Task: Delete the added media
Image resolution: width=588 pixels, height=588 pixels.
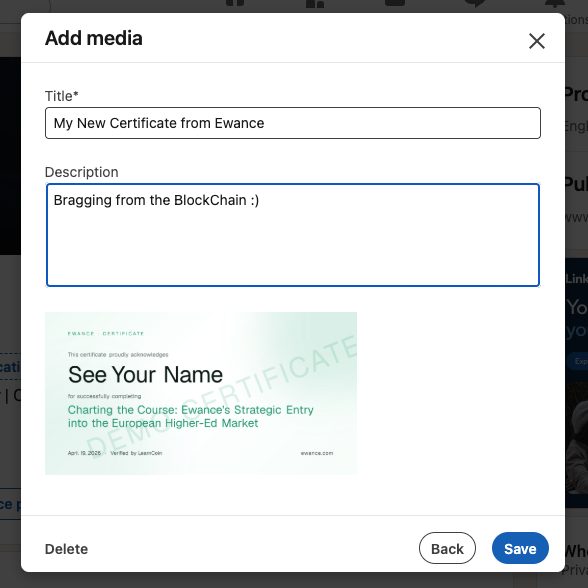Action: tap(66, 549)
